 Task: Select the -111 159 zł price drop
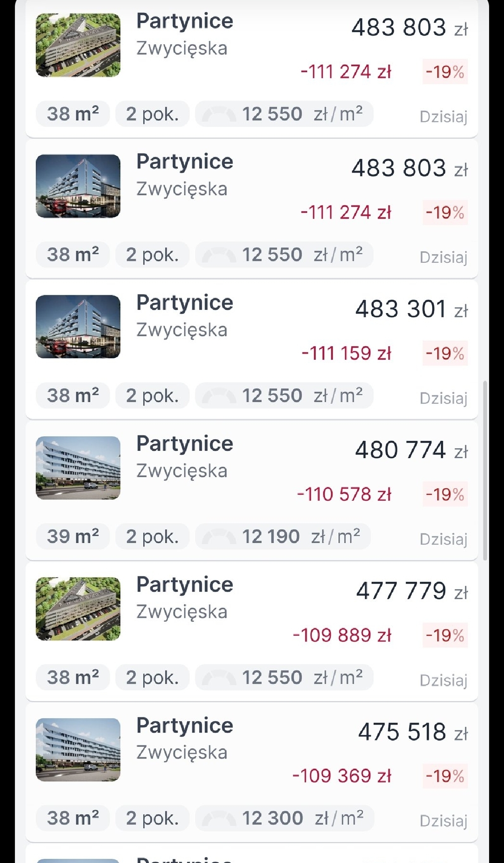[346, 353]
